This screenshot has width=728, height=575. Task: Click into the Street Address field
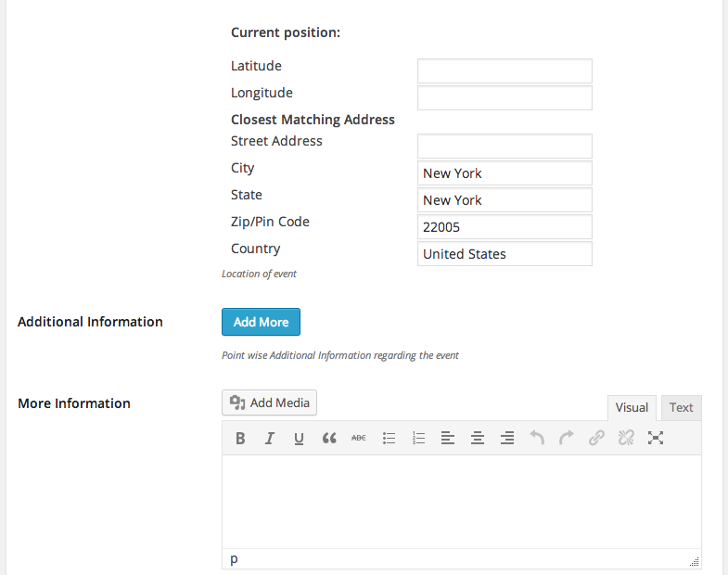pyautogui.click(x=504, y=147)
